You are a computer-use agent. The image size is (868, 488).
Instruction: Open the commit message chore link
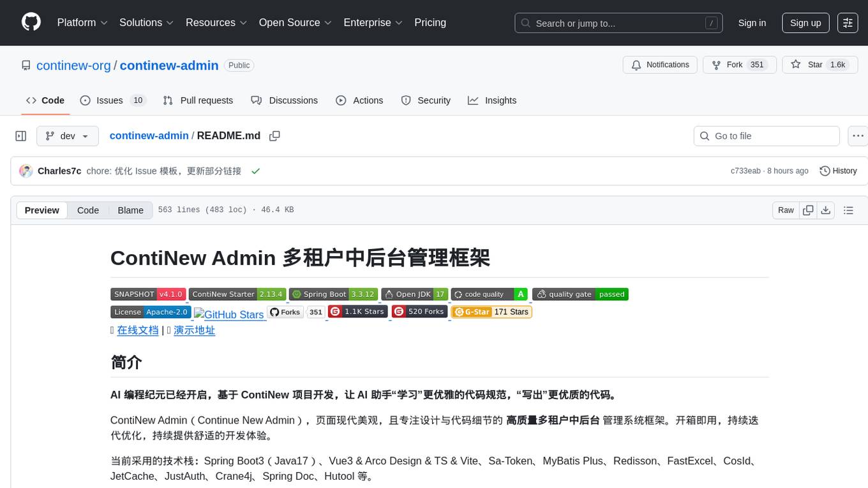tap(163, 171)
